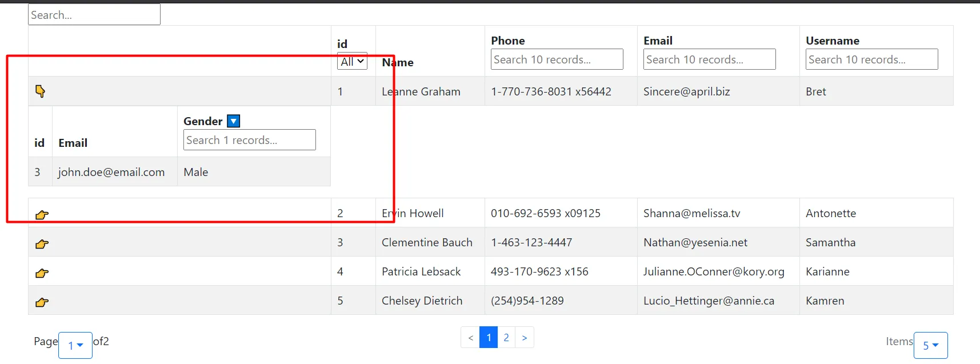Select pagination page 1 button
The image size is (980, 364).
[x=489, y=337]
